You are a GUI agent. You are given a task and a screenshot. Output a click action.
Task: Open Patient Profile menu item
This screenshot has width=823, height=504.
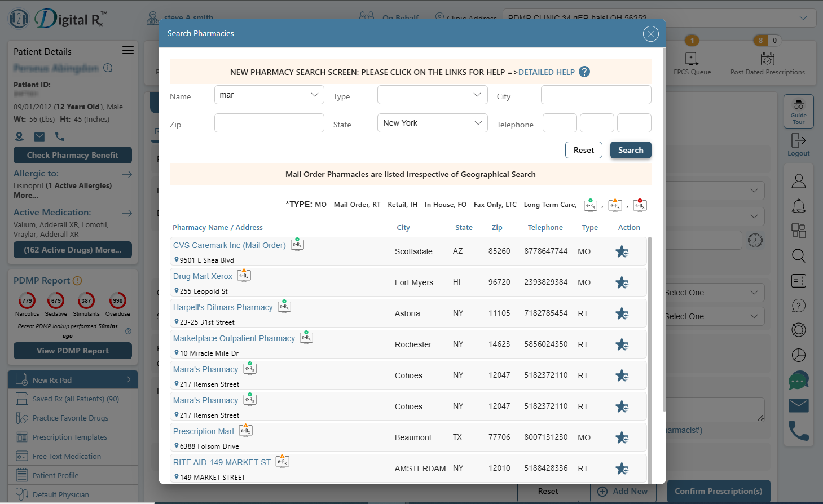click(73, 475)
